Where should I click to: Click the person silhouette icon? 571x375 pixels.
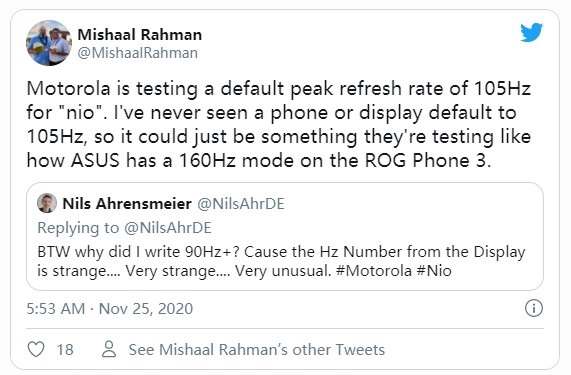click(x=109, y=349)
